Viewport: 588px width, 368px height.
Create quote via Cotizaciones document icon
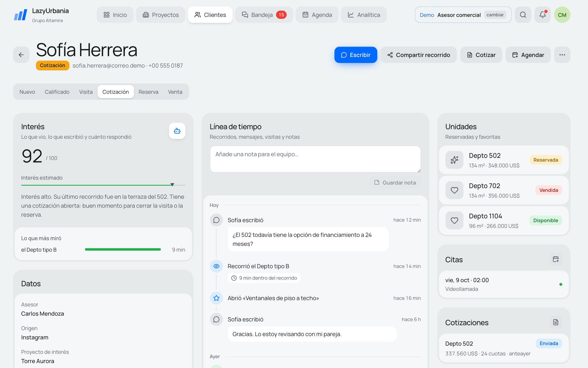coord(556,322)
